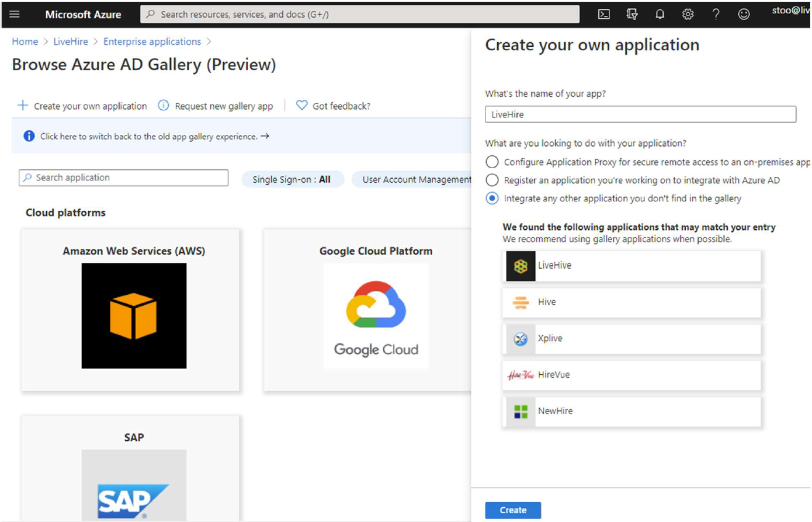Open the help question mark icon
The height and width of the screenshot is (522, 812).
(x=716, y=14)
